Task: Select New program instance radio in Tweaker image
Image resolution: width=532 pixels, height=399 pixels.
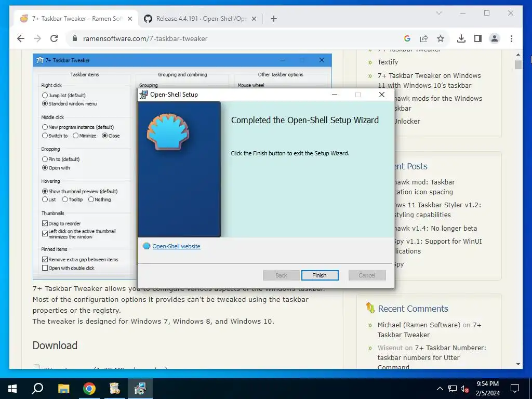Action: click(45, 127)
